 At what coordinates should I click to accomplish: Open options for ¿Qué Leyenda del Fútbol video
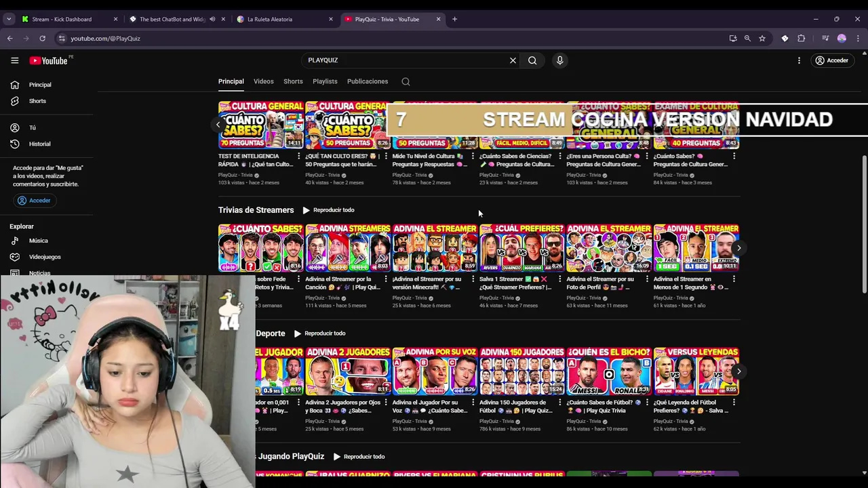coord(734,403)
